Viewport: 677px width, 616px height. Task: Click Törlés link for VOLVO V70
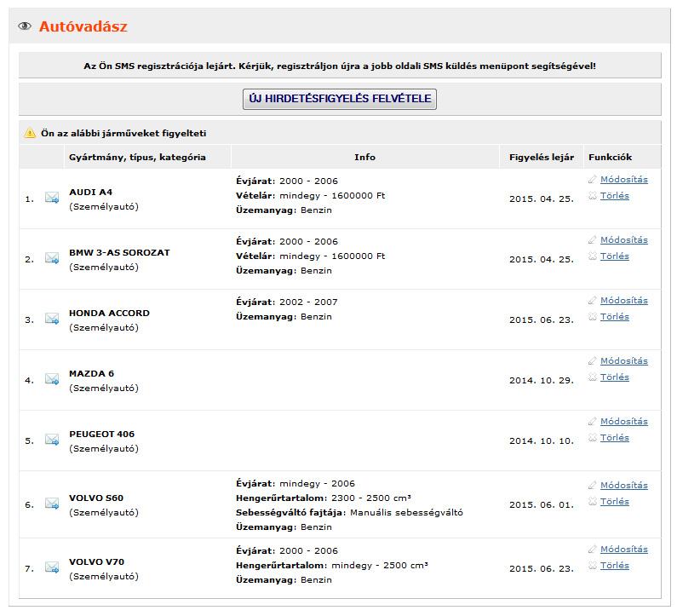coord(614,566)
